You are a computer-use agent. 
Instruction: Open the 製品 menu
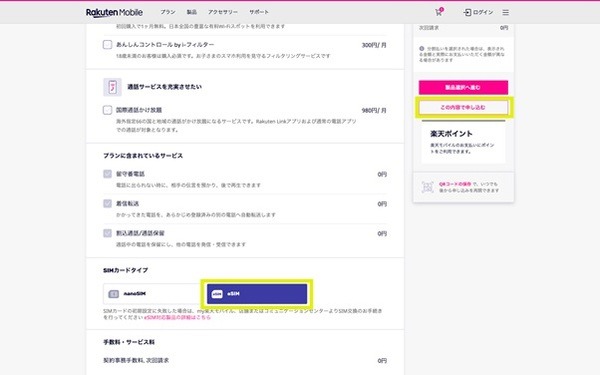click(191, 12)
